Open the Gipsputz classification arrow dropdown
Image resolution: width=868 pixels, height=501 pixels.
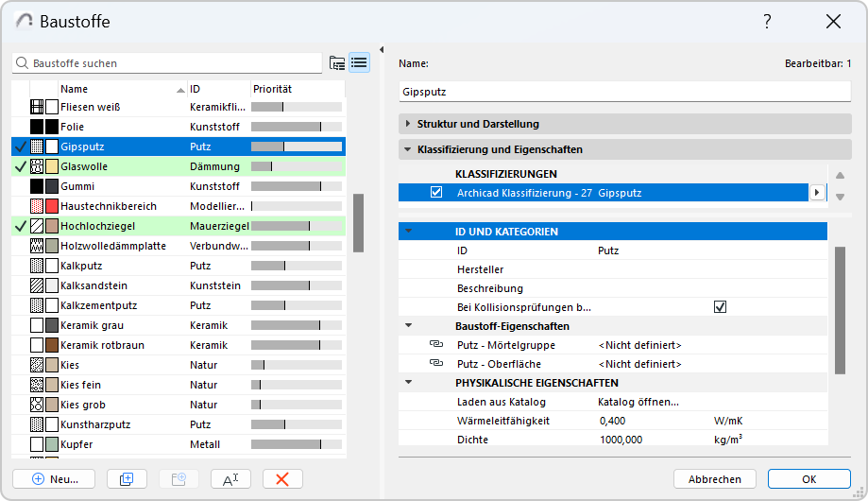point(817,193)
